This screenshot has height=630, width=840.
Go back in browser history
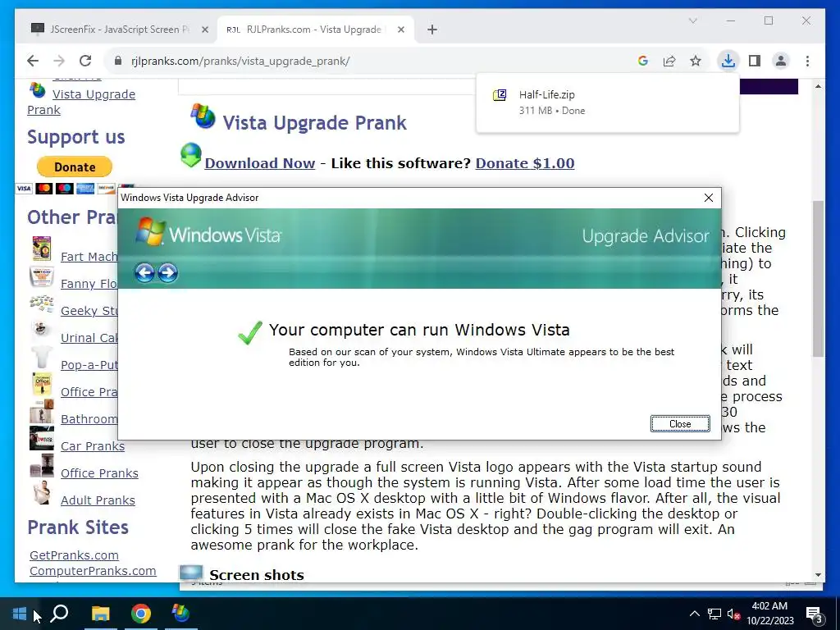click(33, 61)
